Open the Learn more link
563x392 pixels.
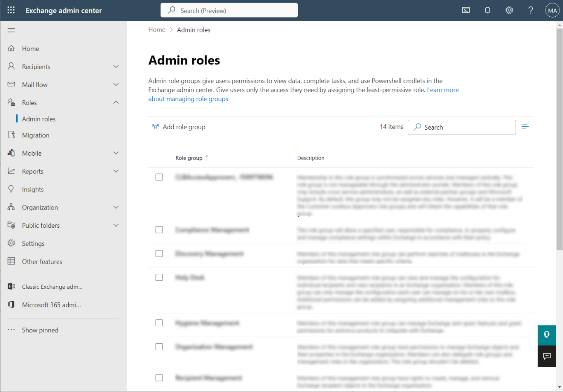point(443,90)
